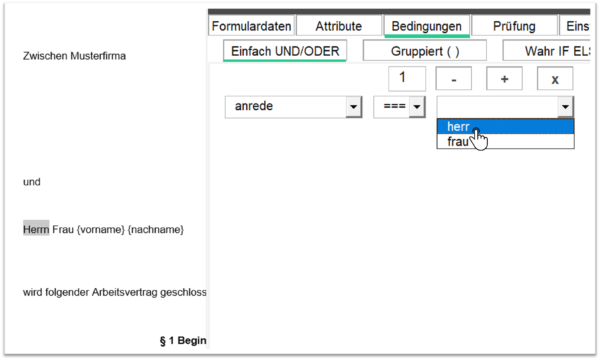Collapse the value dropdown via its arrow
This screenshot has height=360, width=600.
tap(565, 107)
